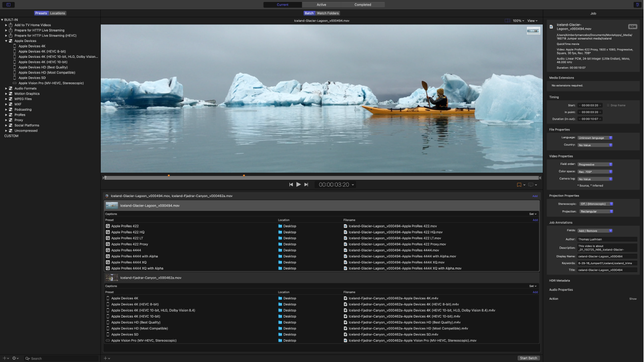This screenshot has width=644, height=362.
Task: Click the magnifying glass in the search field
Action: click(27, 358)
